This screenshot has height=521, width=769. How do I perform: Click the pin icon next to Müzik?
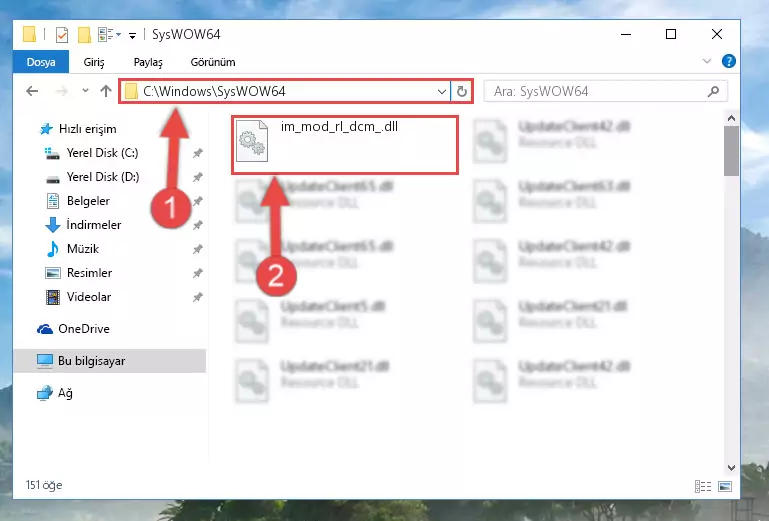click(198, 249)
